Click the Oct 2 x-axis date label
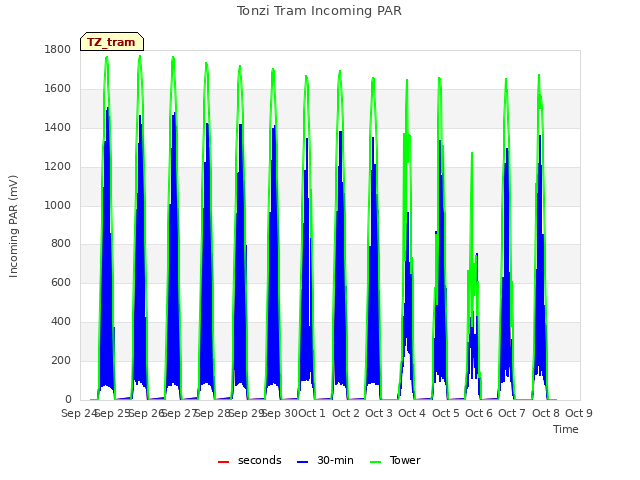 click(346, 413)
